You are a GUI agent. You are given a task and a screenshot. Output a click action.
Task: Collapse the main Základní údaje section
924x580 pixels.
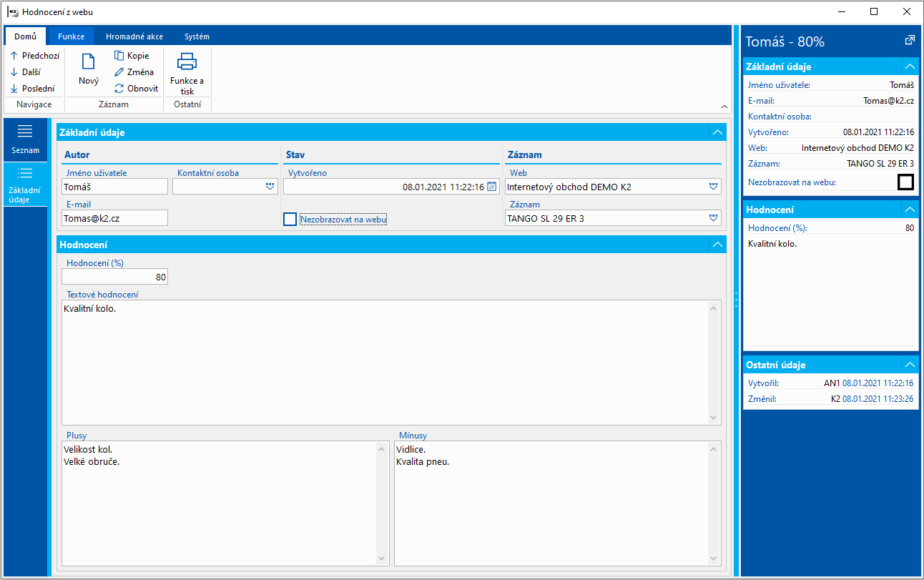coord(717,132)
